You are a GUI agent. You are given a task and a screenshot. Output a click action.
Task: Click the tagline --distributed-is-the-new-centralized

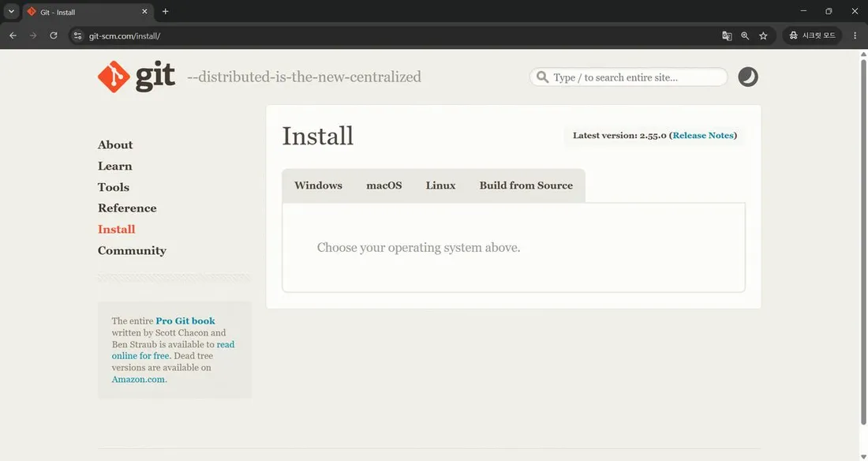click(x=304, y=77)
